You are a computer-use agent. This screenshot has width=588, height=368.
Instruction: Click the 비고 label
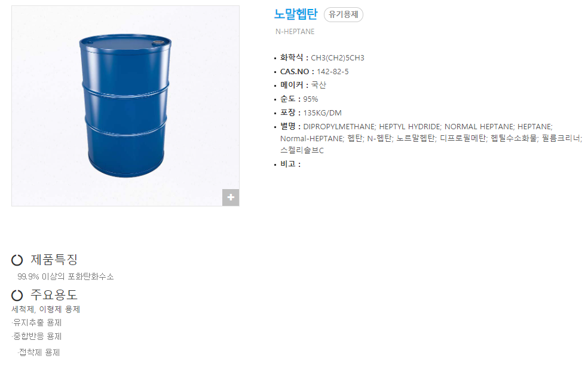click(290, 164)
